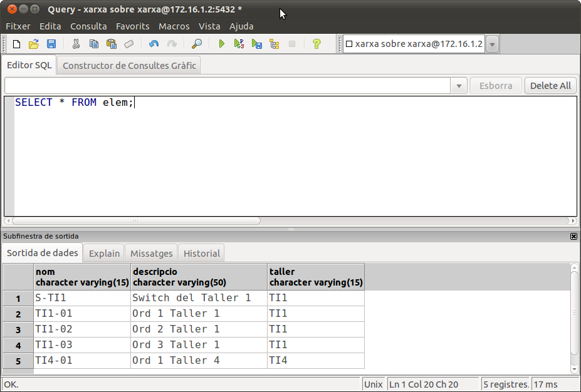Image resolution: width=581 pixels, height=392 pixels.
Task: Cut selected text with scissors icon
Action: [76, 44]
